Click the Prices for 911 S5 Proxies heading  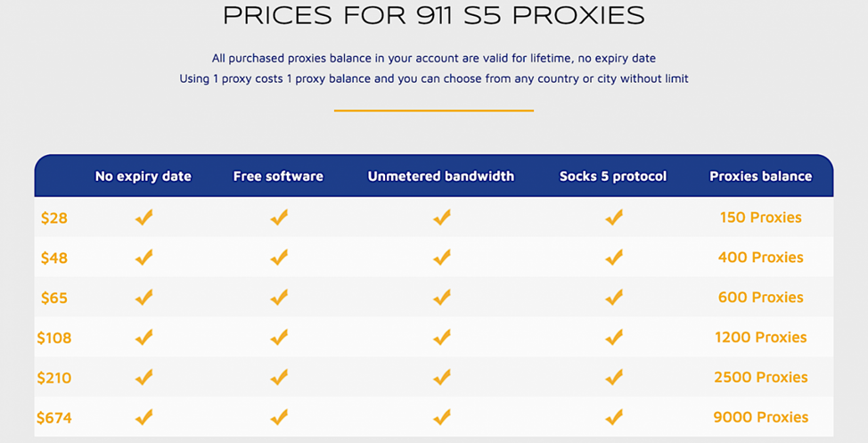[434, 16]
